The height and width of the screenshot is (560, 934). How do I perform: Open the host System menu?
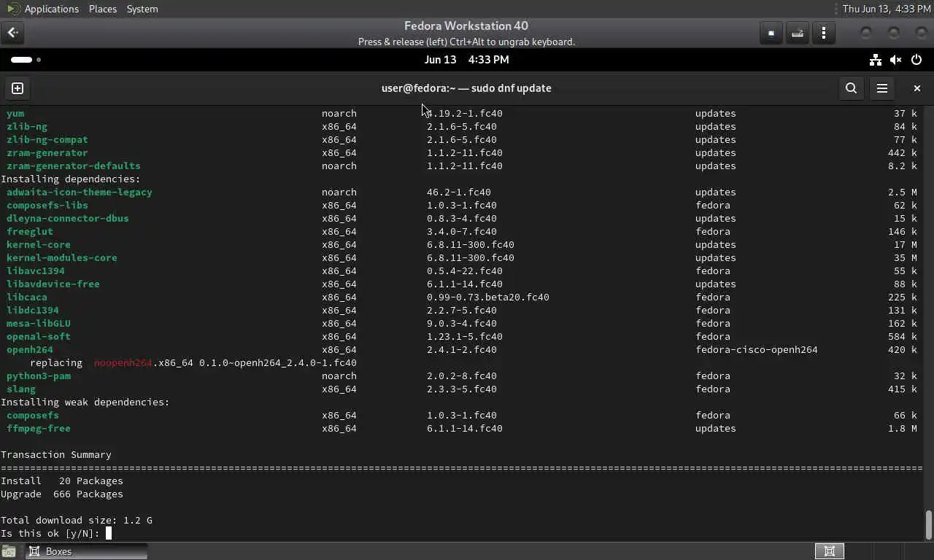click(x=142, y=9)
